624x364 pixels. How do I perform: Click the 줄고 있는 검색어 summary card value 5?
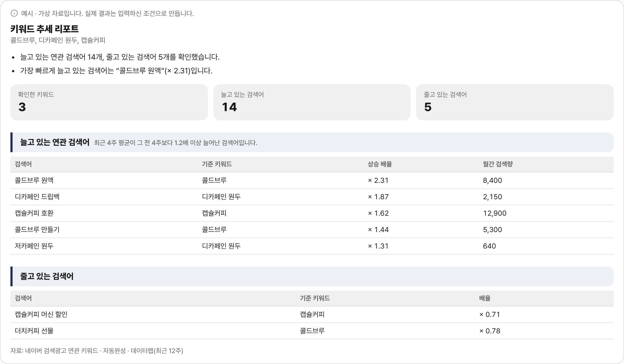[428, 107]
